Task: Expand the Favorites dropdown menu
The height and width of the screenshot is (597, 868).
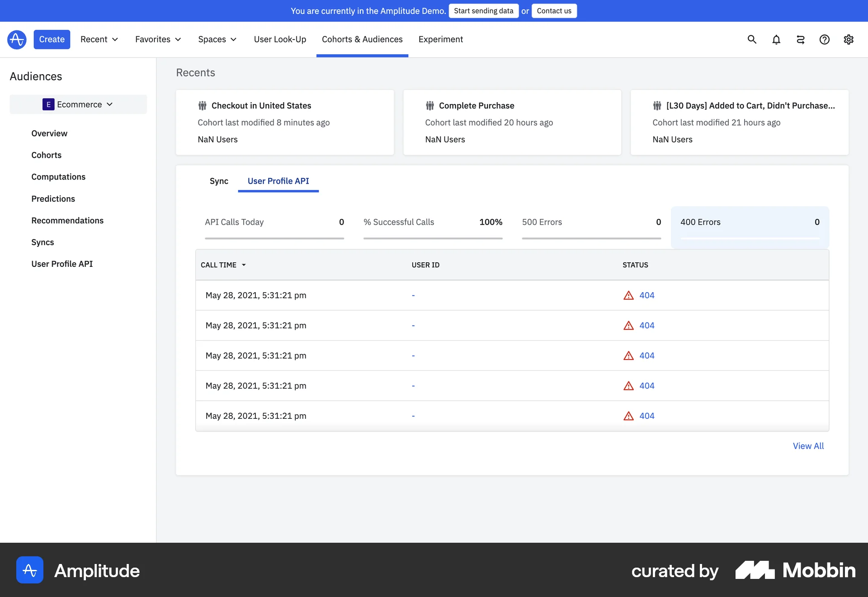Action: pos(158,39)
